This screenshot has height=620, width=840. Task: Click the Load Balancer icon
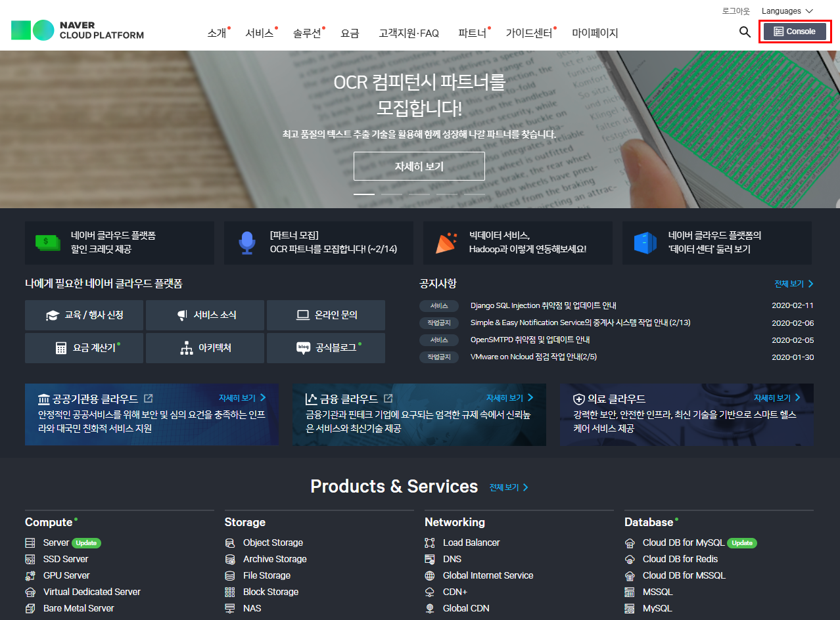tap(430, 543)
